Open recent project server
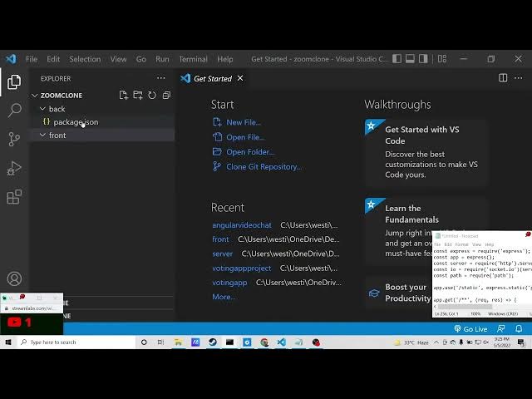The image size is (532, 399). 222,254
